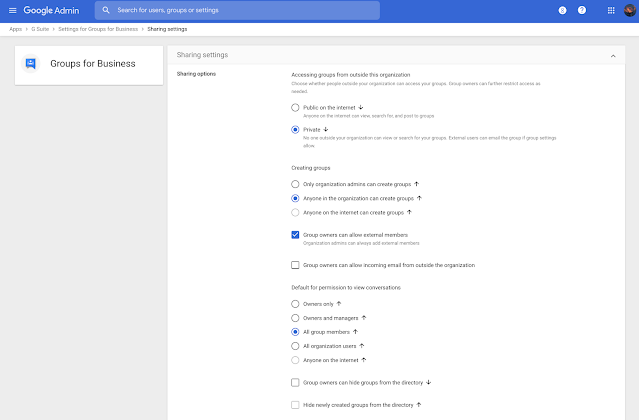Enable incoming email from outside the organization
Image resolution: width=639 pixels, height=420 pixels.
pyautogui.click(x=295, y=265)
